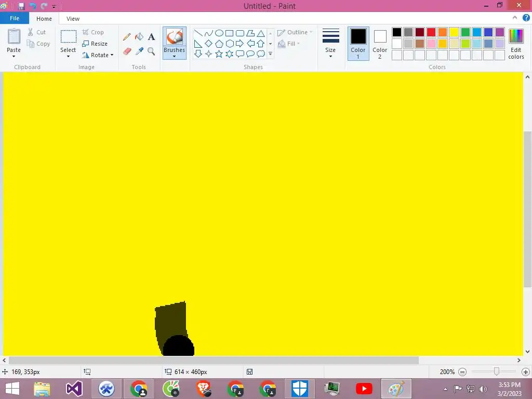Click the horizontal scrollbar right arrow

coord(519,361)
